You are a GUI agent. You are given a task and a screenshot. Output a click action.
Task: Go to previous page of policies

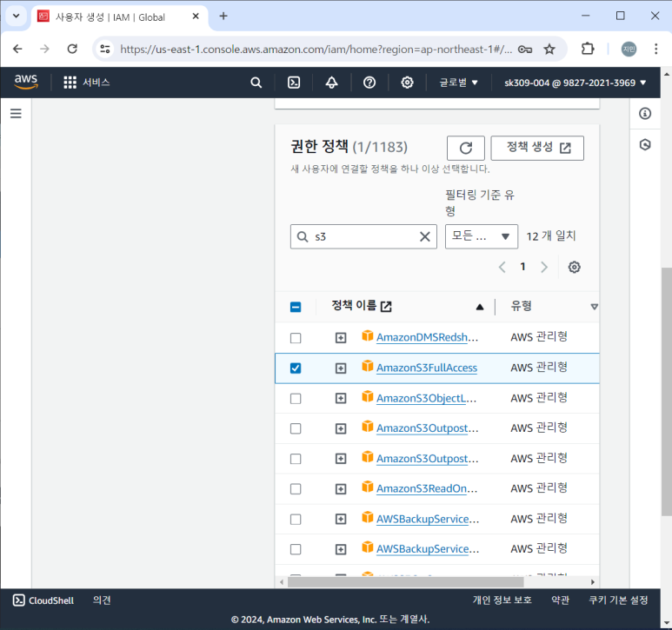(502, 268)
